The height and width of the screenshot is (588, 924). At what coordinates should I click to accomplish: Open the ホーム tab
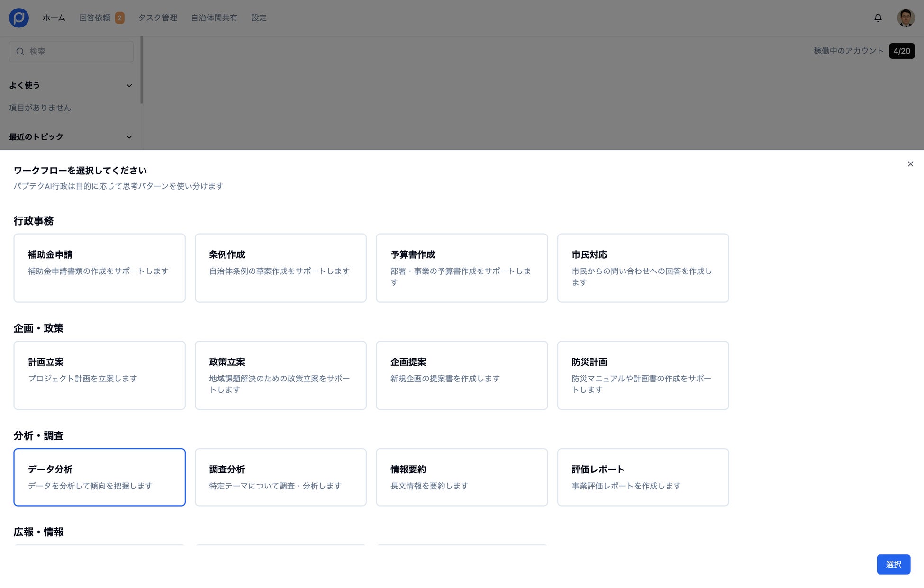[x=54, y=18]
